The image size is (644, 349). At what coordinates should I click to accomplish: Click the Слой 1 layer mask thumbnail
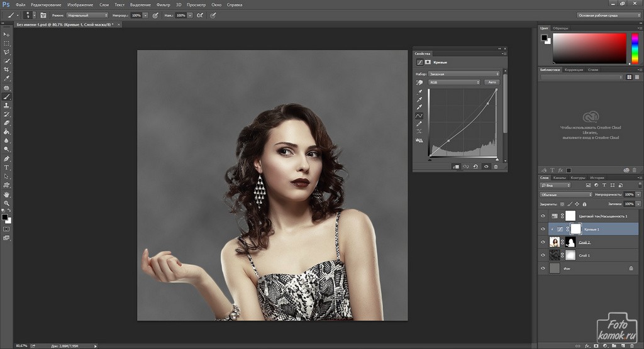click(x=570, y=255)
